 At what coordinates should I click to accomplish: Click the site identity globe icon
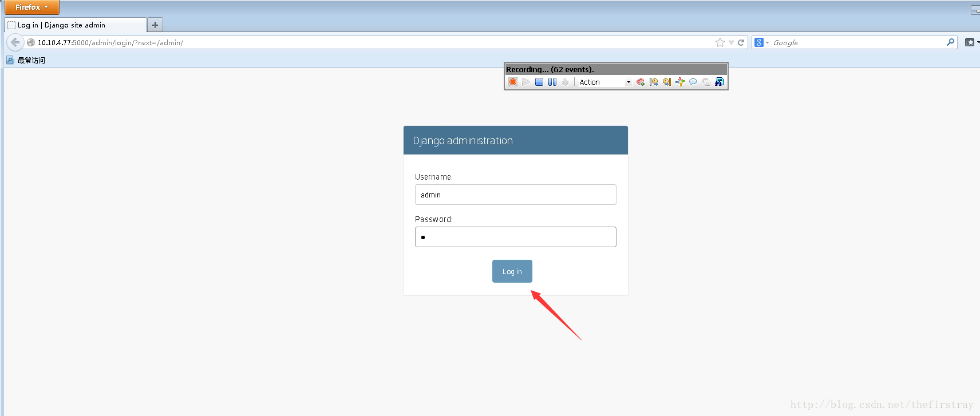pos(31,42)
